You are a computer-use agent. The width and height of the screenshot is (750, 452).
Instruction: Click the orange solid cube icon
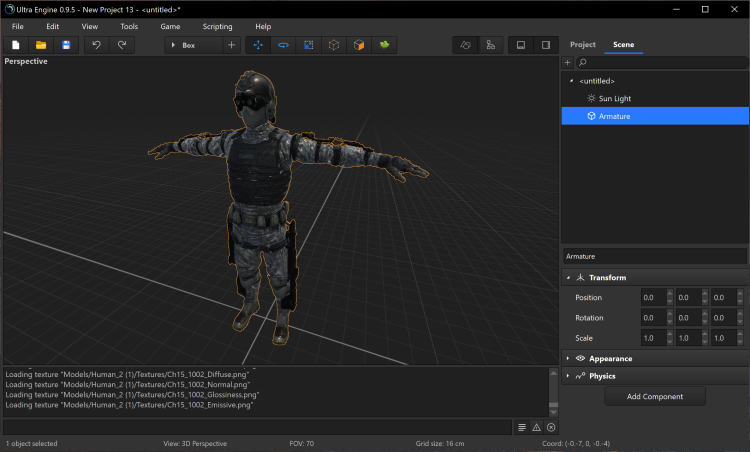(358, 45)
